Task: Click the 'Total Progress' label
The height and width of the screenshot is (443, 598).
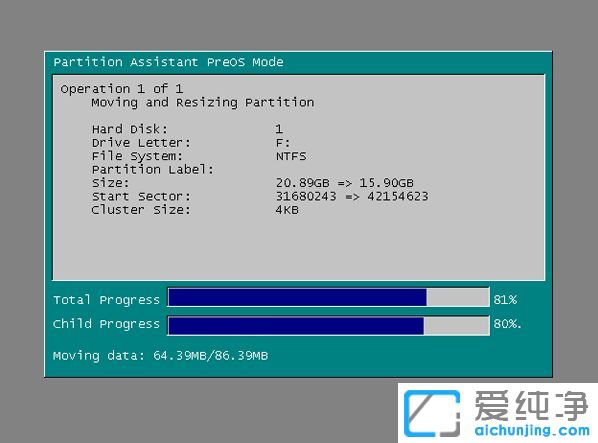Action: (x=106, y=300)
